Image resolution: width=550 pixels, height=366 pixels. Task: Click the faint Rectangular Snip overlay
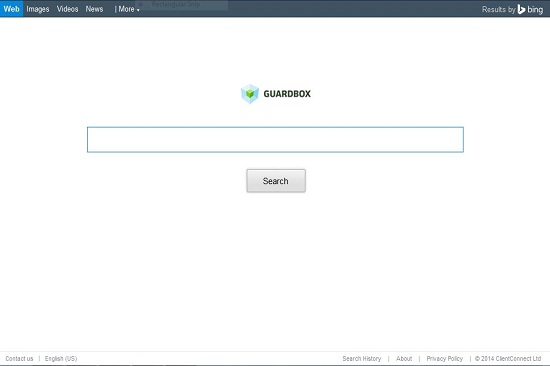pos(175,5)
